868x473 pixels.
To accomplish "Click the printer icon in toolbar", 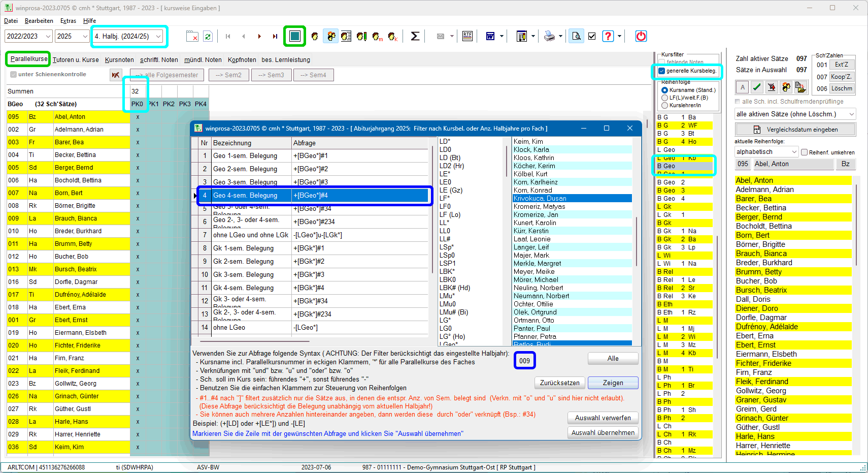I will tap(549, 36).
